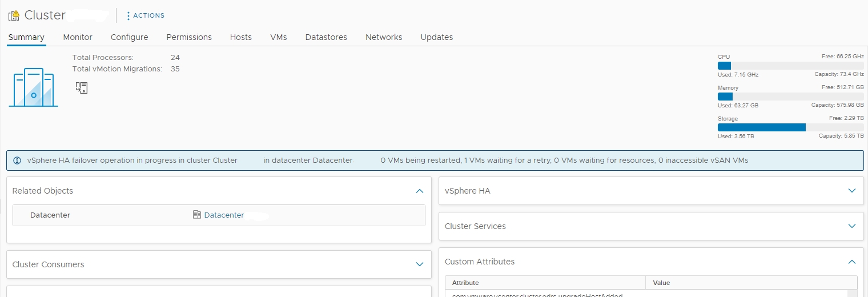Open the VMs tab

coord(279,37)
